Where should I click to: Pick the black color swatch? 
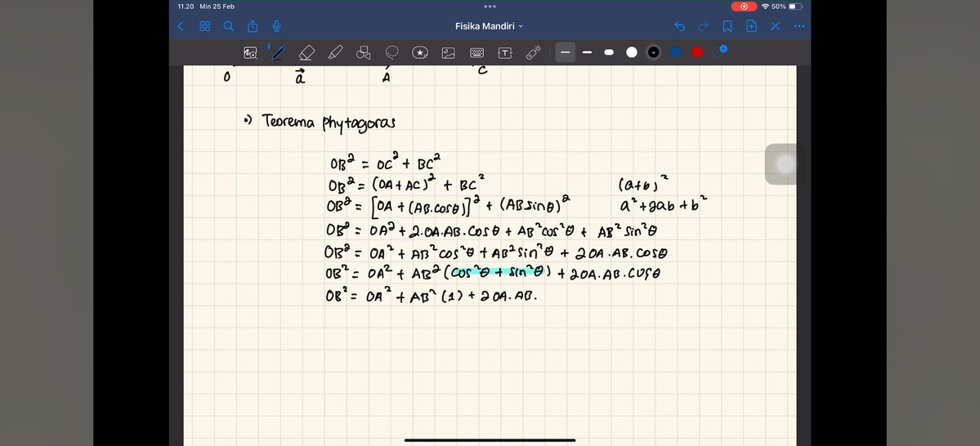[x=653, y=52]
